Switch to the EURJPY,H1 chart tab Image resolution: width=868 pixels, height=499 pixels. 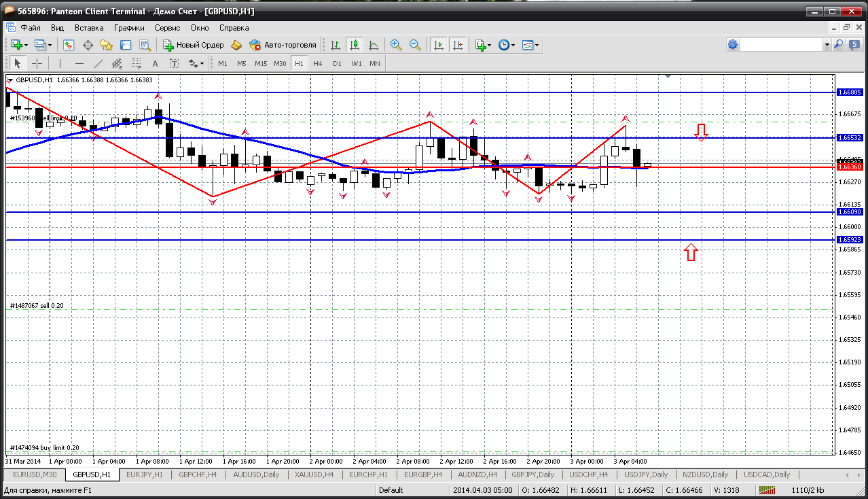(145, 475)
